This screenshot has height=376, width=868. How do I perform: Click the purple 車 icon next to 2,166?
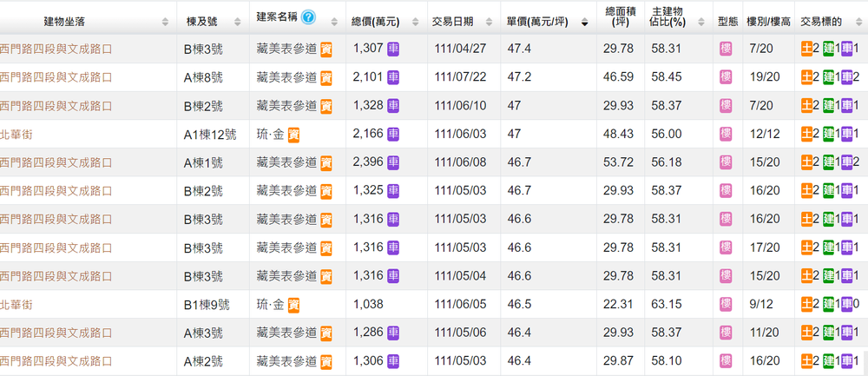point(393,135)
